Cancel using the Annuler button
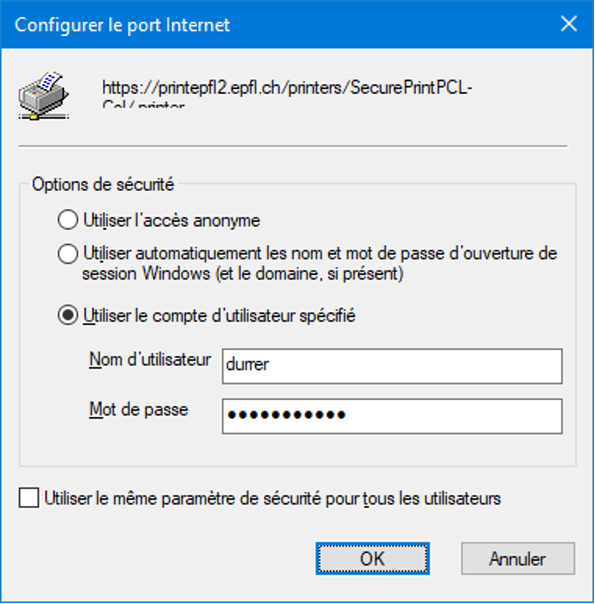The width and height of the screenshot is (595, 604). [518, 559]
